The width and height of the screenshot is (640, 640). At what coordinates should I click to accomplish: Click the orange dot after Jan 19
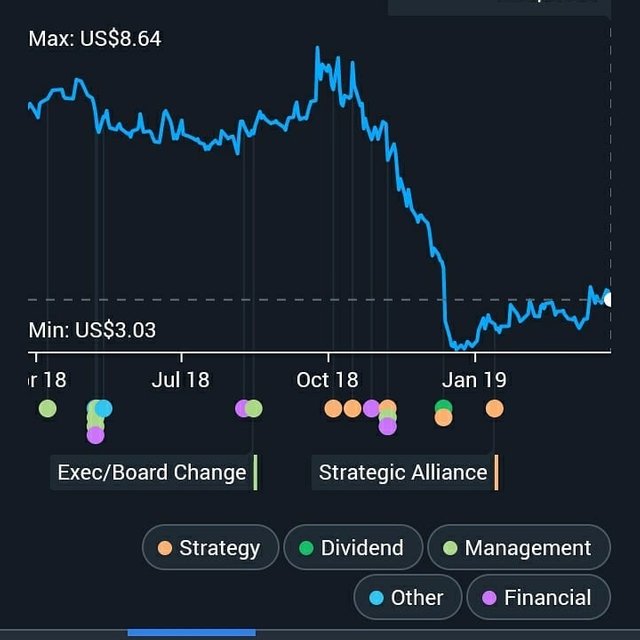[494, 408]
